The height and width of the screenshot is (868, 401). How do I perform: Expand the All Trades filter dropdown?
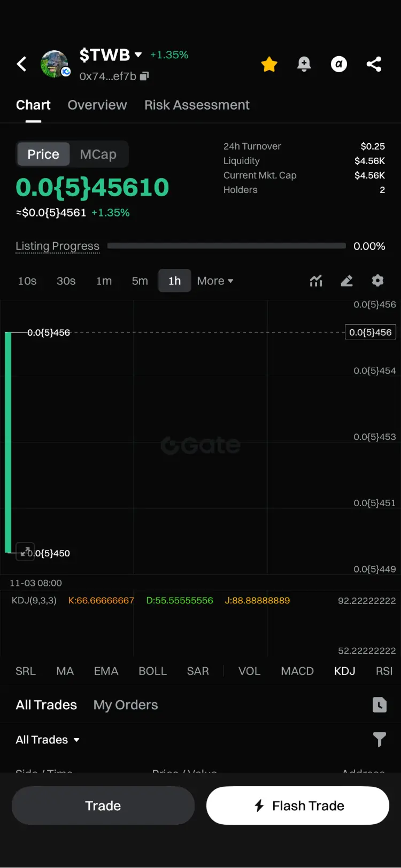pyautogui.click(x=48, y=740)
